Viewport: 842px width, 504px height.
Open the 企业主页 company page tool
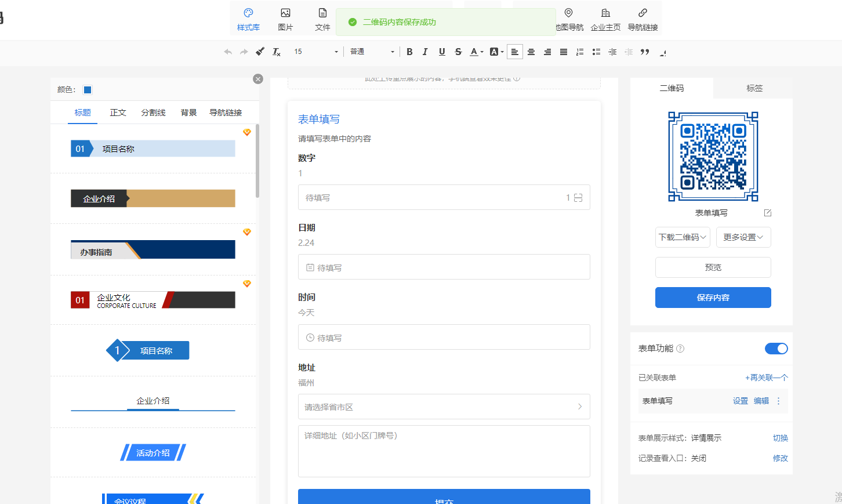coord(605,20)
